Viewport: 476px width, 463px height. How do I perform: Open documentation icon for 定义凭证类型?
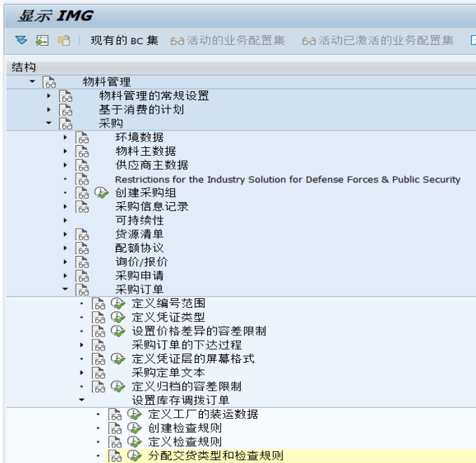pyautogui.click(x=98, y=317)
